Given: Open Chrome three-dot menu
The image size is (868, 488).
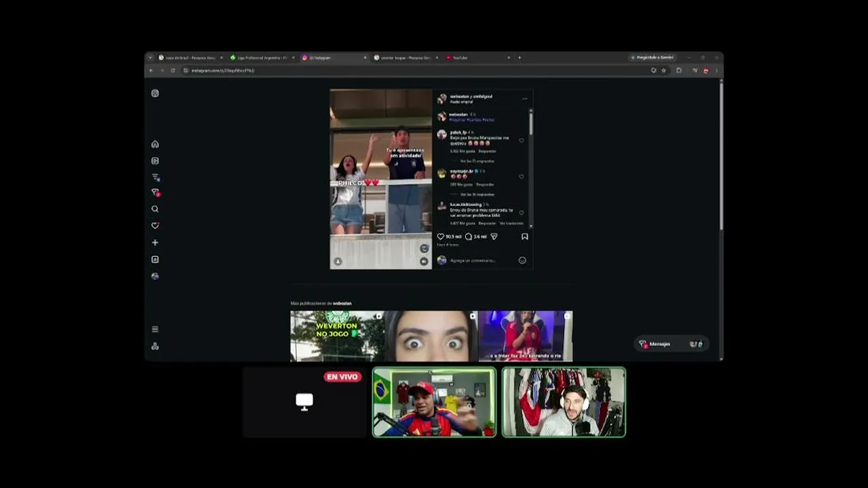Looking at the screenshot, I should point(716,70).
